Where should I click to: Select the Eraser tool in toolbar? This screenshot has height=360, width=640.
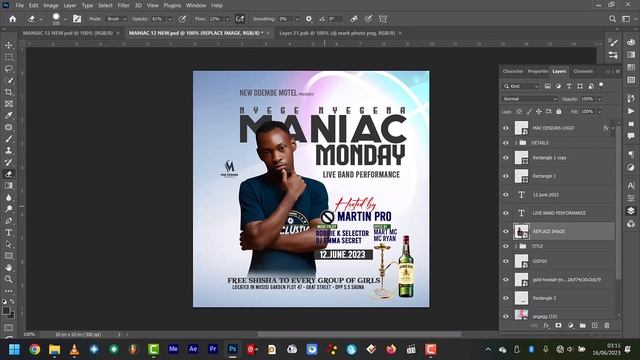9,174
